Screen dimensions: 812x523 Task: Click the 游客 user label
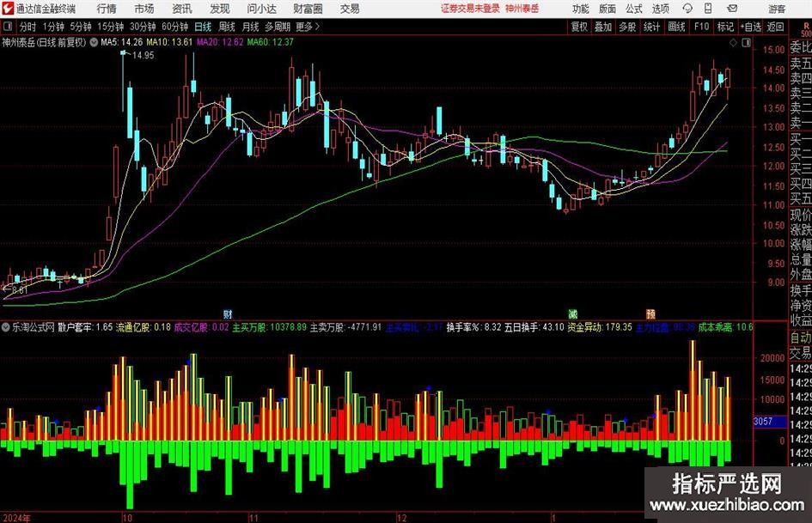coord(777,9)
